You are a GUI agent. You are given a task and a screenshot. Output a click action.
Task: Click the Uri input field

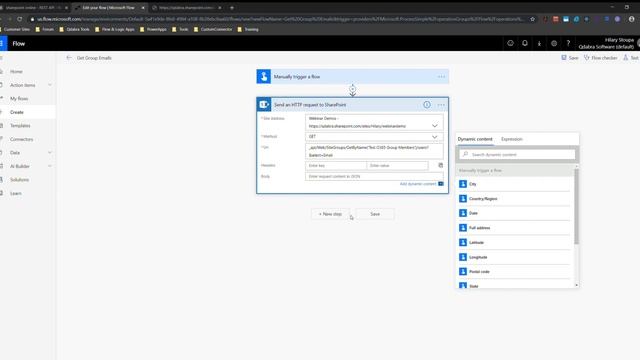[374, 151]
